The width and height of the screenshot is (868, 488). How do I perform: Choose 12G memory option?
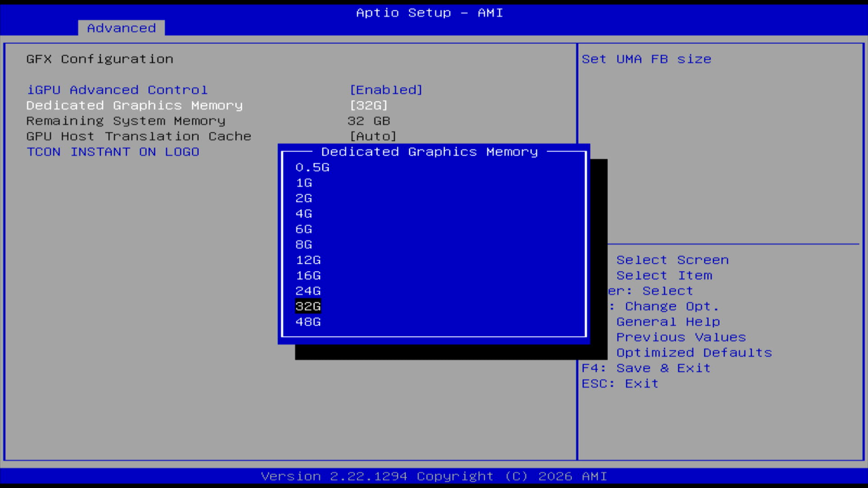[308, 260]
